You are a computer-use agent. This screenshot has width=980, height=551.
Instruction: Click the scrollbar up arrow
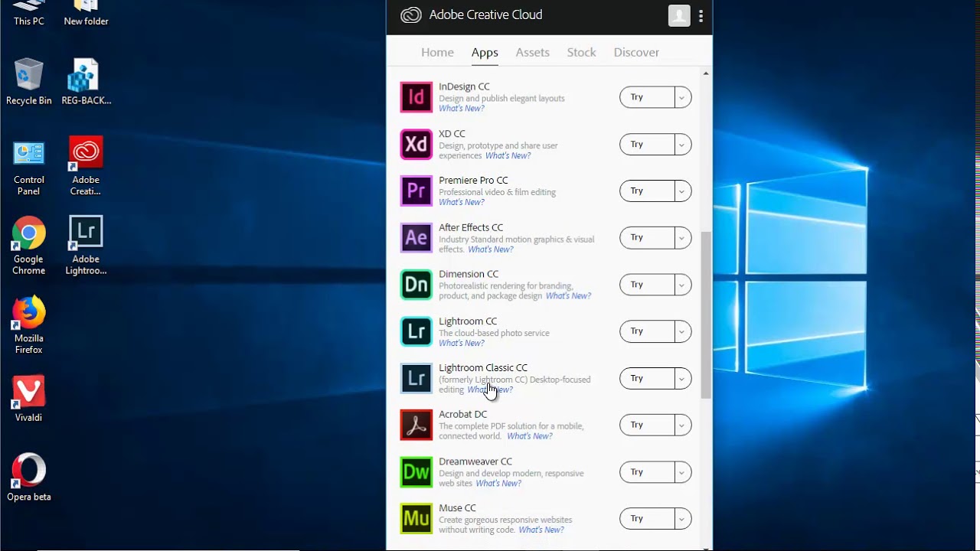(x=706, y=73)
